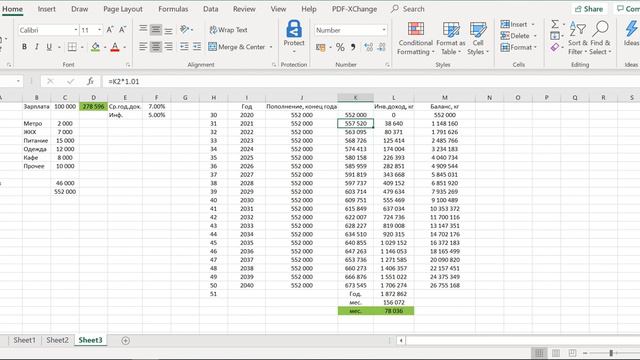Viewport: 640px width, 360px height.
Task: Open the Number format dropdown
Action: [x=384, y=30]
